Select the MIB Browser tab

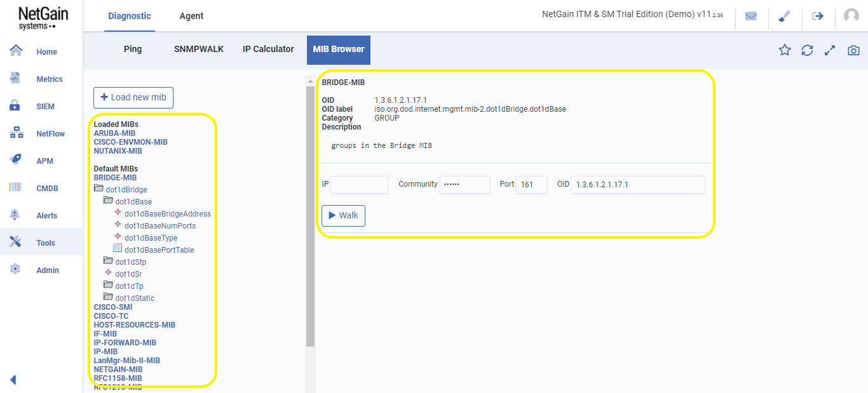tap(339, 50)
